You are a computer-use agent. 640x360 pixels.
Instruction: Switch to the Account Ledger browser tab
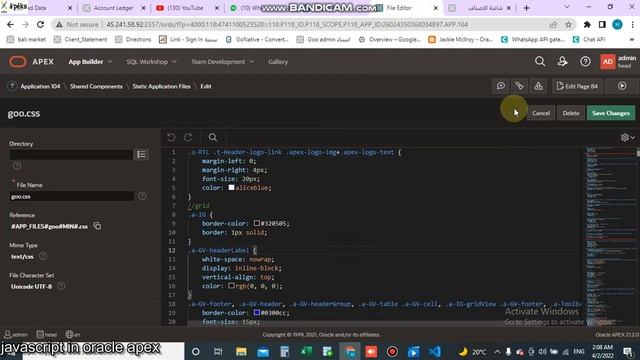pos(113,8)
